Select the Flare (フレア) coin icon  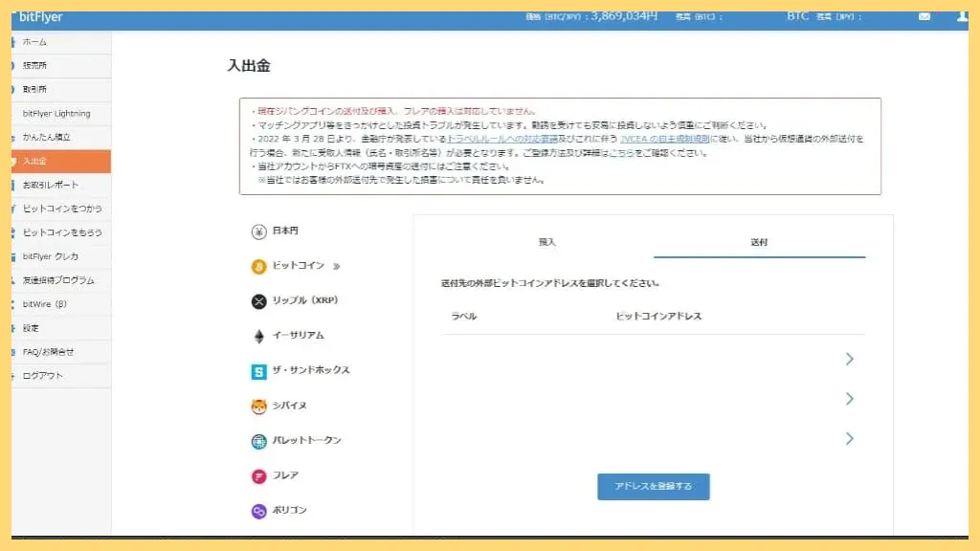point(258,475)
